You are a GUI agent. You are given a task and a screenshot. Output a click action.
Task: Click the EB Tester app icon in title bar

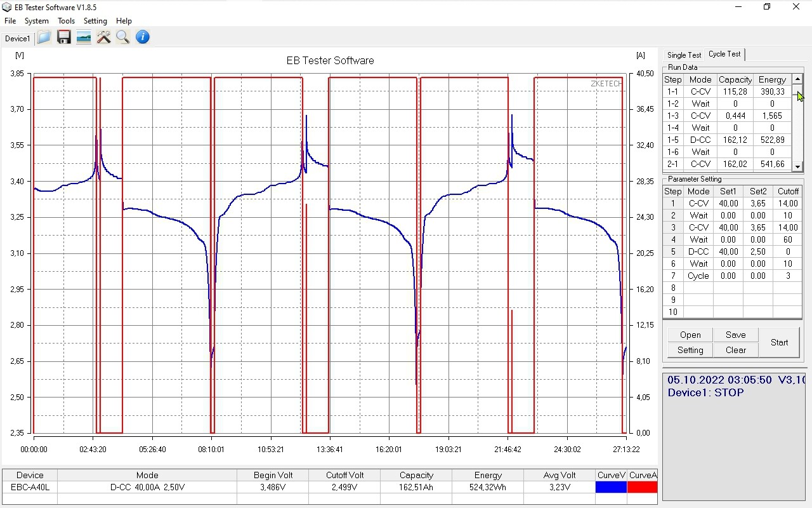click(7, 7)
